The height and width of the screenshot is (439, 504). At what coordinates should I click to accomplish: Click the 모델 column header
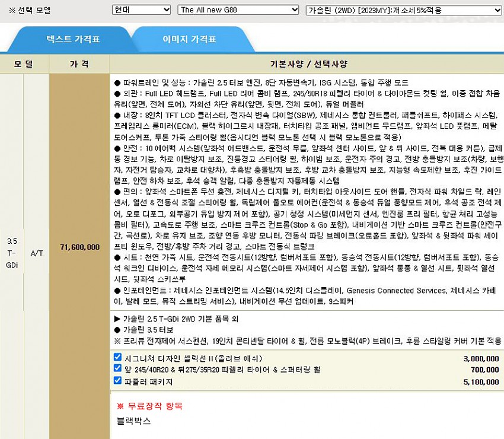coord(24,63)
